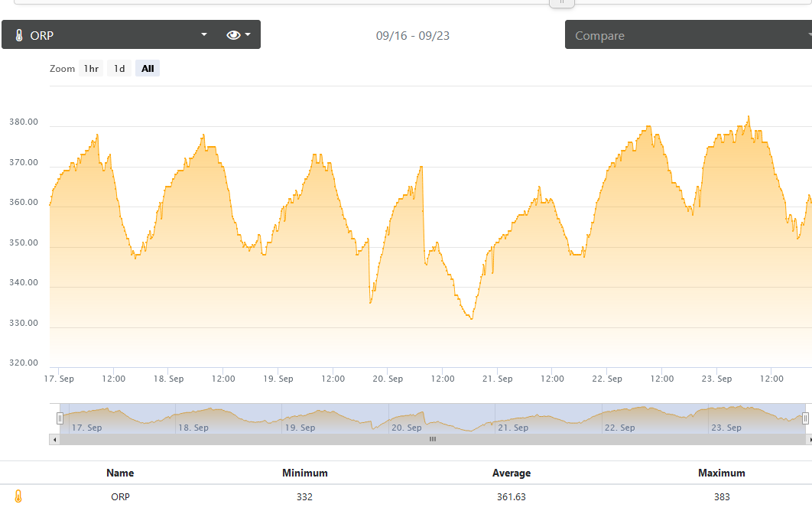Click the Name column header
The width and height of the screenshot is (812, 514).
[120, 473]
